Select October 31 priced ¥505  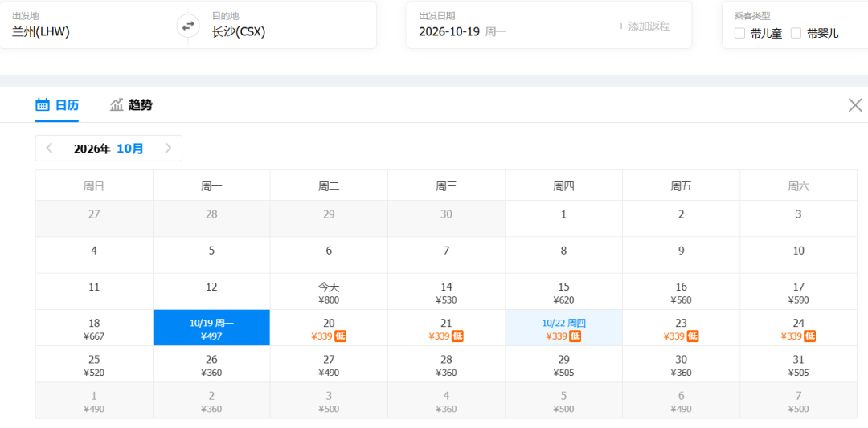798,365
